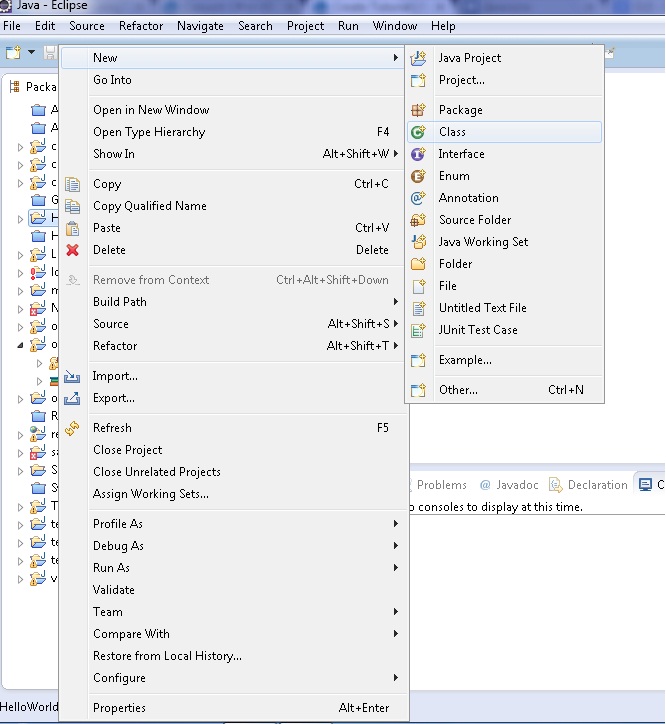Click the purple Interface icon
Viewport: 666px width, 724px height.
(x=418, y=154)
